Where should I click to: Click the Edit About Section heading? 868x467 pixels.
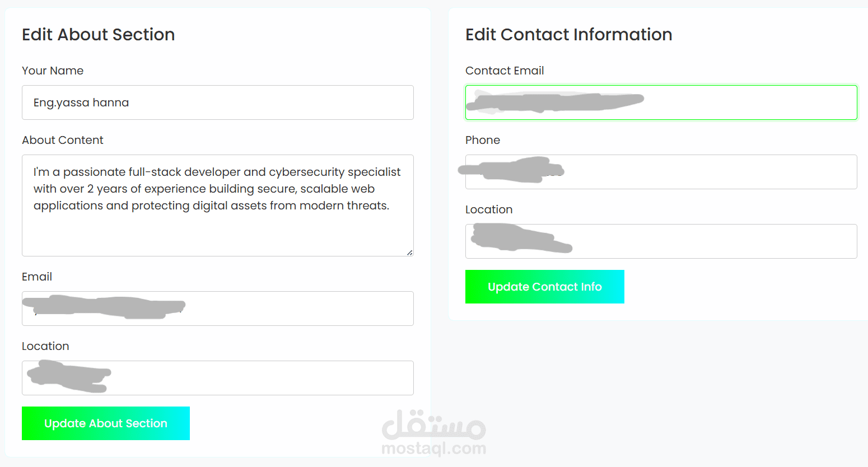coord(99,35)
